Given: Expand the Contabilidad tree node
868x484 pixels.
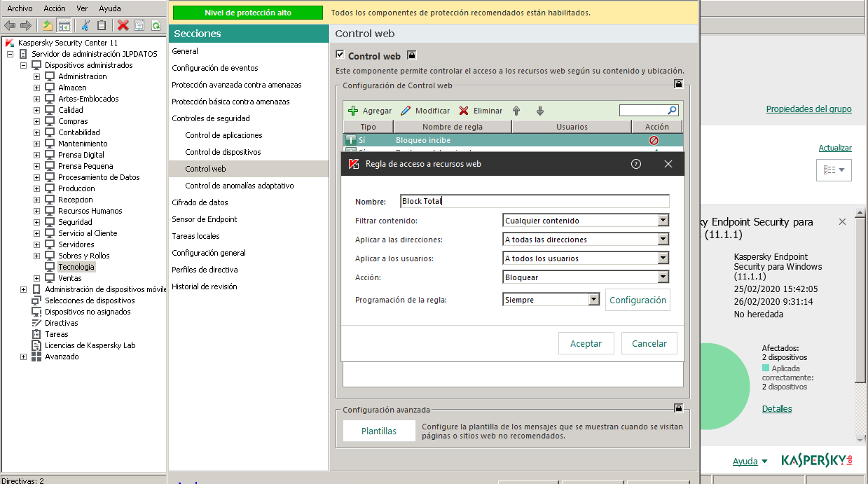Looking at the screenshot, I should (36, 132).
